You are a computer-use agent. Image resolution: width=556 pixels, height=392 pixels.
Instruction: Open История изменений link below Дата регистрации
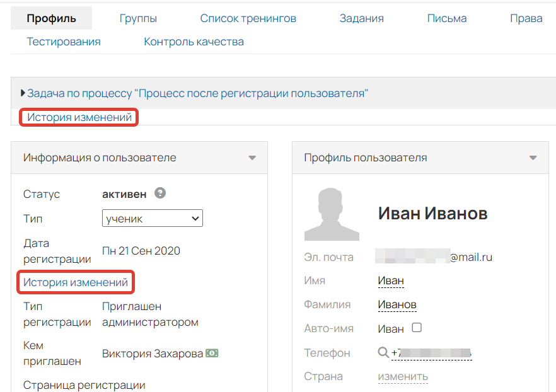(76, 282)
